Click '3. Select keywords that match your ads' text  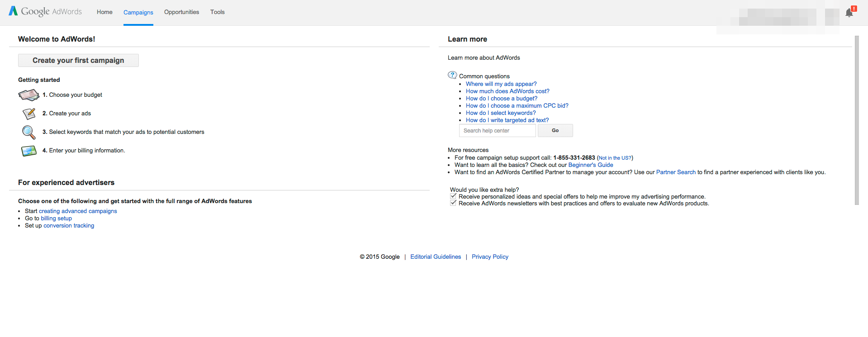pyautogui.click(x=123, y=132)
